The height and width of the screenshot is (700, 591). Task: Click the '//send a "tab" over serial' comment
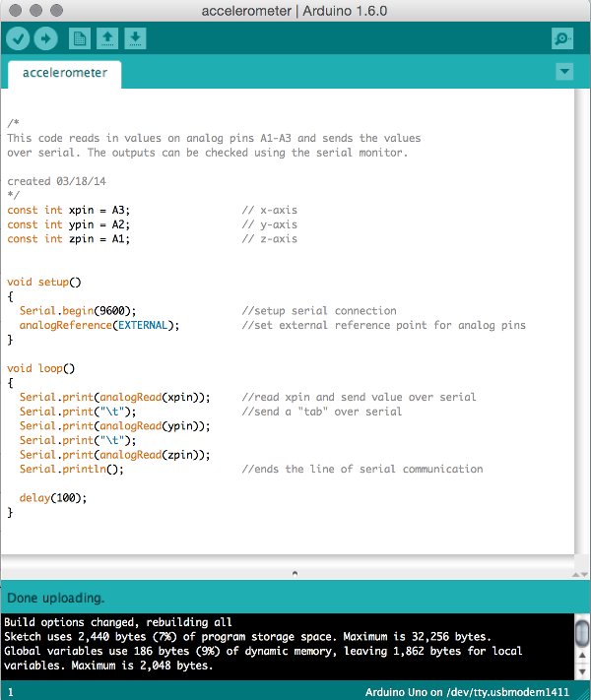tap(322, 412)
